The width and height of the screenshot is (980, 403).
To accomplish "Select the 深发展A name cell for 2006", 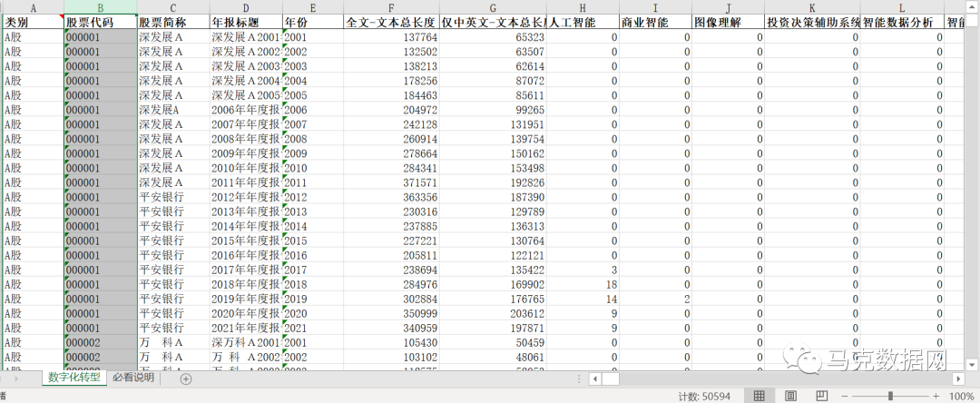I will pos(173,110).
